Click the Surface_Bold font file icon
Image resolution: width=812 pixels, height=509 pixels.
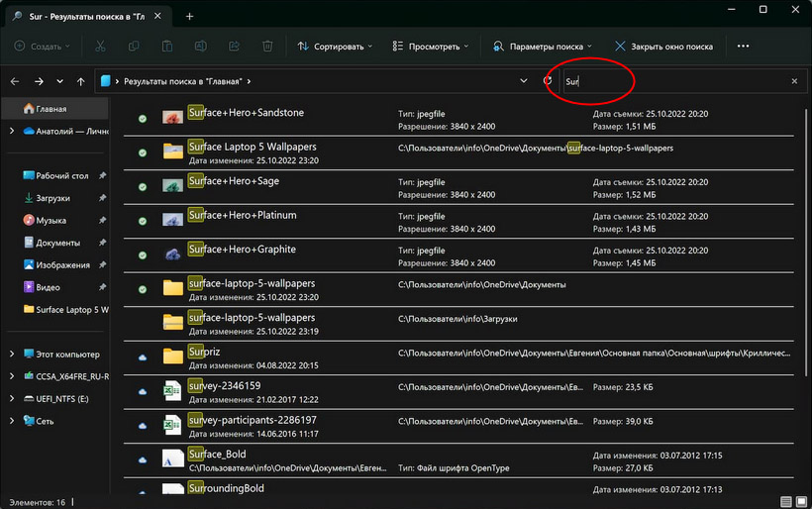(172, 458)
